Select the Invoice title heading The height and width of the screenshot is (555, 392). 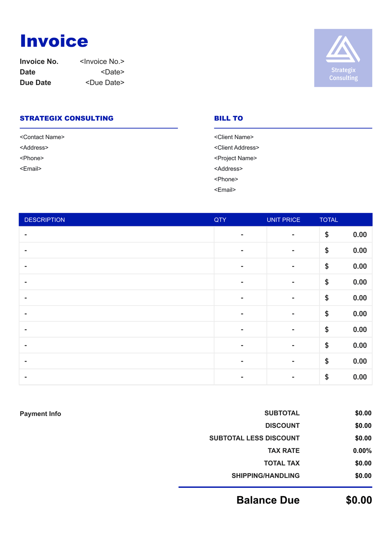coord(54,41)
